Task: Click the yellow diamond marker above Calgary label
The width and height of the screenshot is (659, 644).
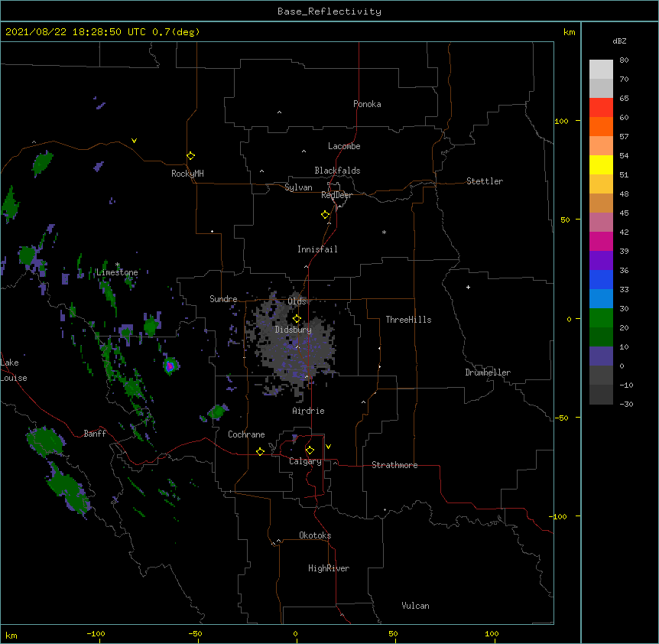Action: pyautogui.click(x=310, y=450)
